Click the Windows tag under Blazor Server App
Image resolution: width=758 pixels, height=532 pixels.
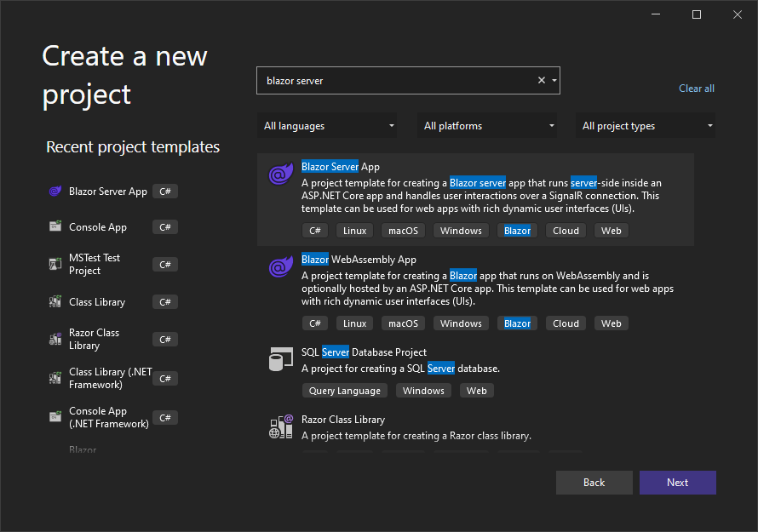pos(461,231)
